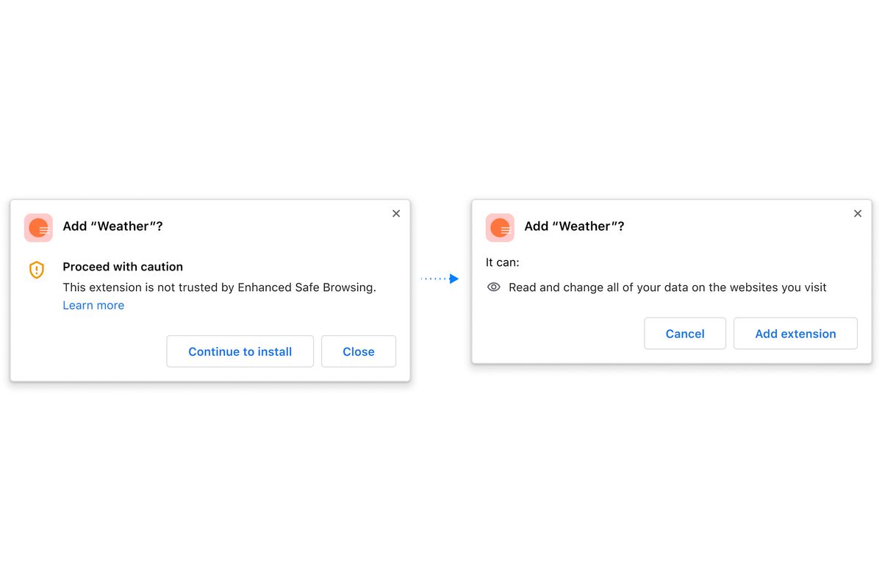Click the Enhanced Safe Browsing warning message

(x=218, y=287)
